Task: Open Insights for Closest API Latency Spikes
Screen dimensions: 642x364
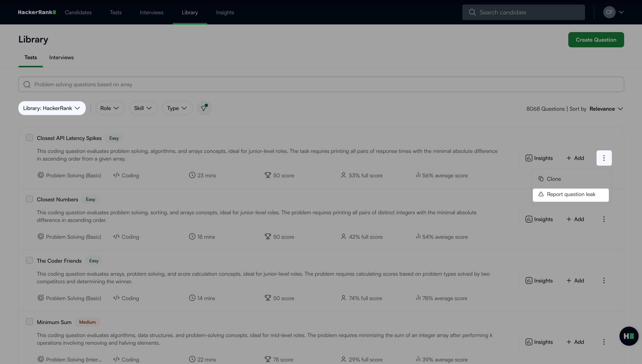Action: click(x=539, y=158)
